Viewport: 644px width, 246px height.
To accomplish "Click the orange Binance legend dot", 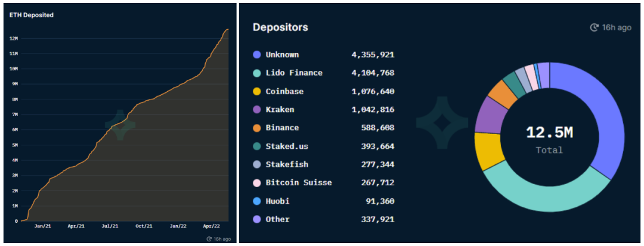I will [257, 128].
